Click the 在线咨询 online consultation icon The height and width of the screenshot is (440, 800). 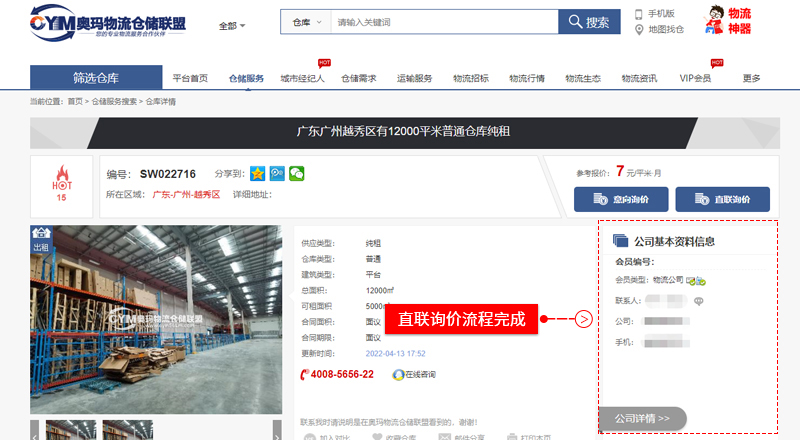coord(399,374)
